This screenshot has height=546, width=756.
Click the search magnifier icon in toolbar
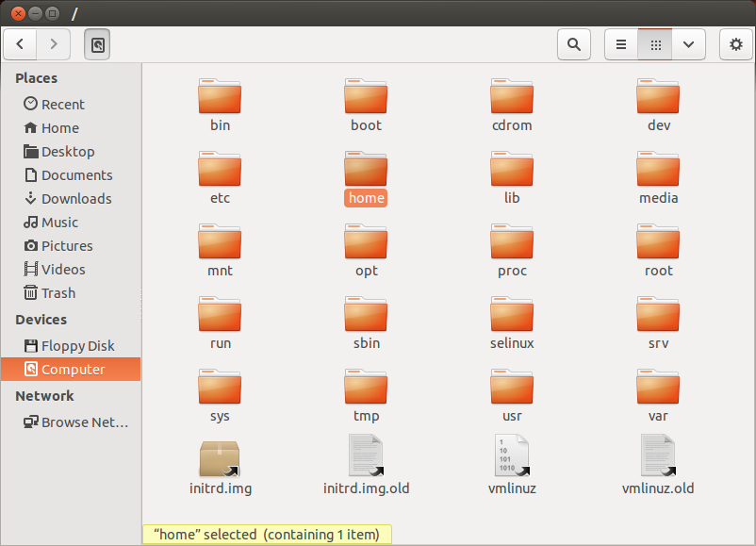573,44
